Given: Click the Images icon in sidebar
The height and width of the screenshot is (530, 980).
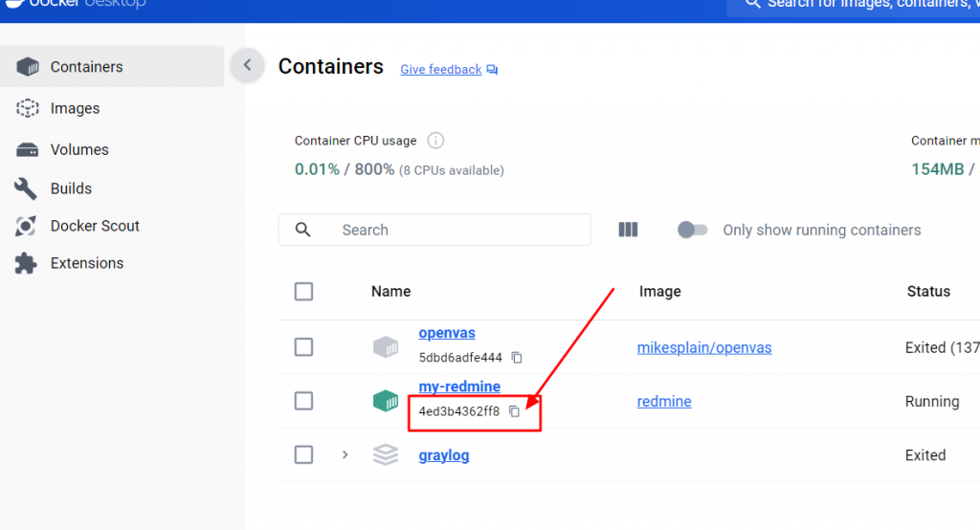Looking at the screenshot, I should point(28,108).
